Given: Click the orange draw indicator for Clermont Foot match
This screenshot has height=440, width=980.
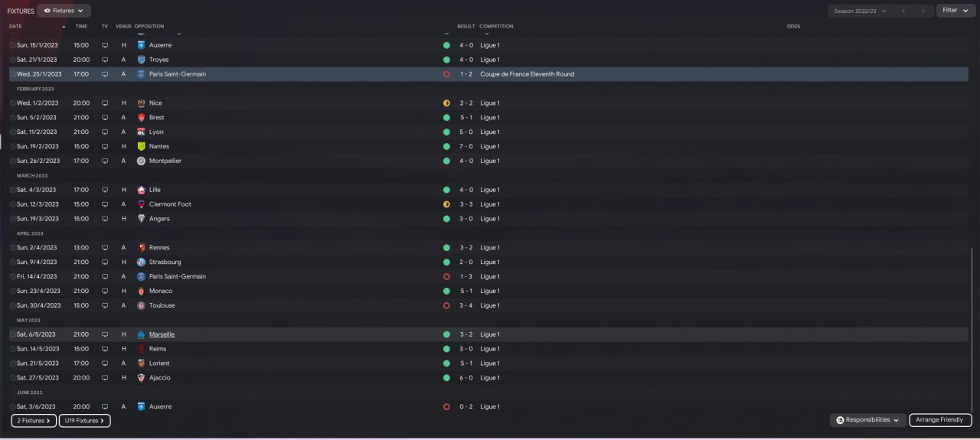Looking at the screenshot, I should pos(446,204).
